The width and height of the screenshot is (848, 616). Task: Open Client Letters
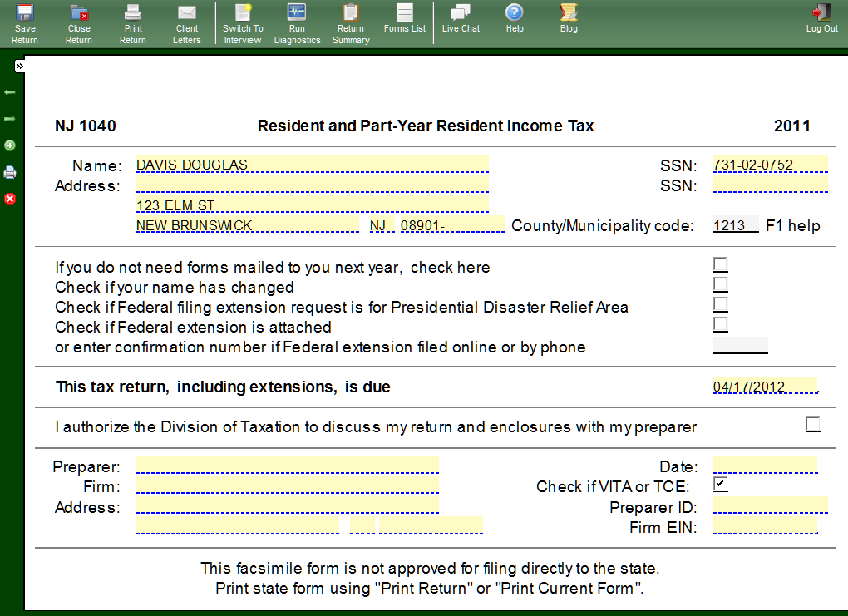click(187, 23)
